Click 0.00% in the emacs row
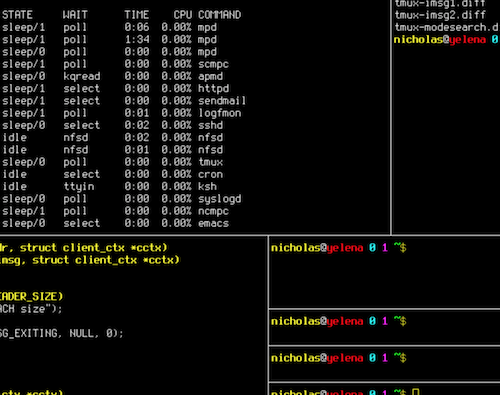The width and height of the screenshot is (500, 395). click(x=176, y=224)
